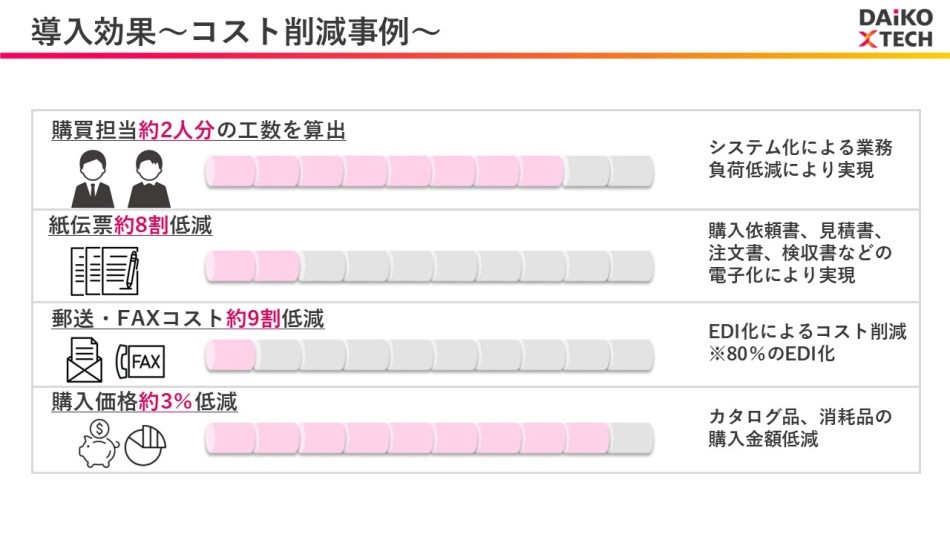Click the 購買担当約2人分 progress bar
Screen dimensions: 950x534
(x=430, y=173)
